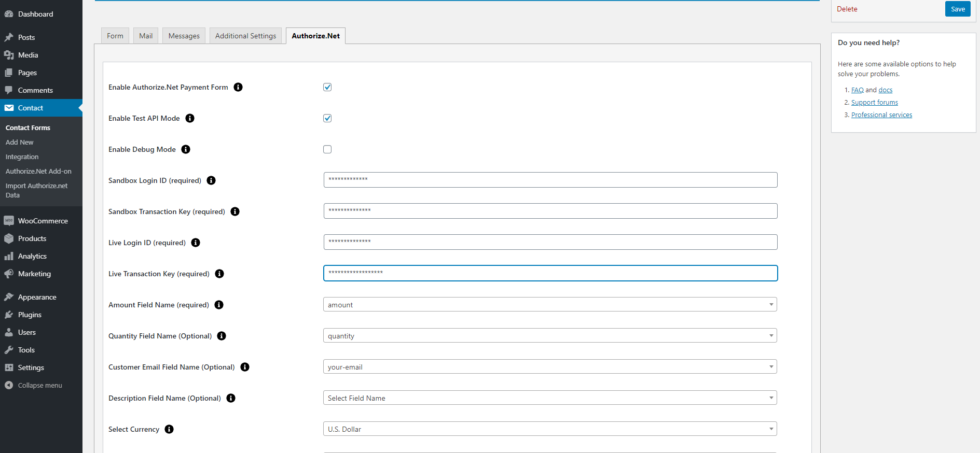The width and height of the screenshot is (980, 453).
Task: Click the Dashboard icon in sidebar
Action: [9, 14]
